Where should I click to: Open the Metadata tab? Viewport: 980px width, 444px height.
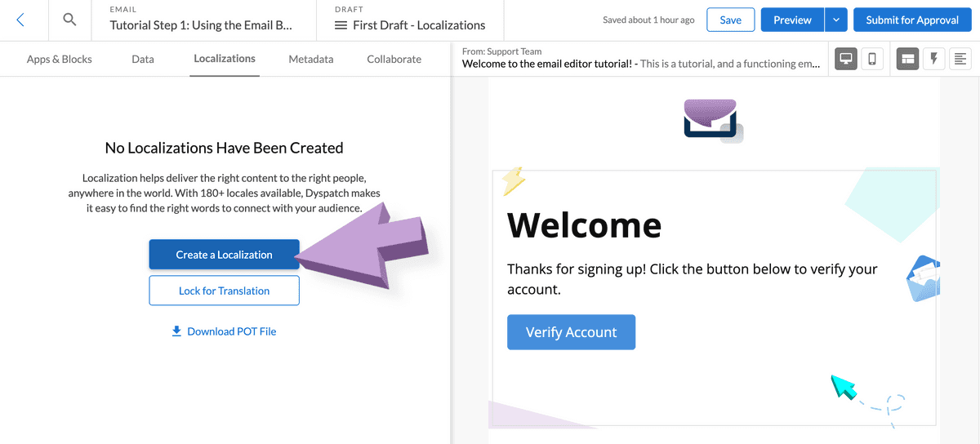[x=311, y=59]
